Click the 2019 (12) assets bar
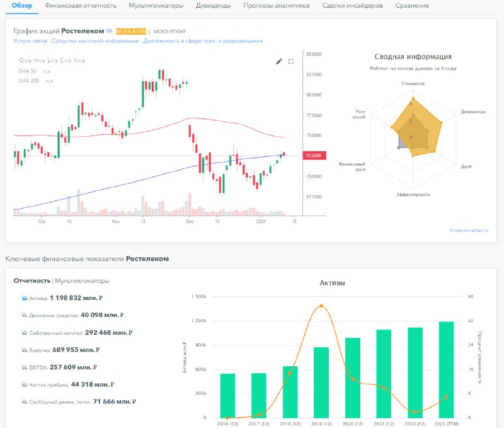 click(x=321, y=383)
